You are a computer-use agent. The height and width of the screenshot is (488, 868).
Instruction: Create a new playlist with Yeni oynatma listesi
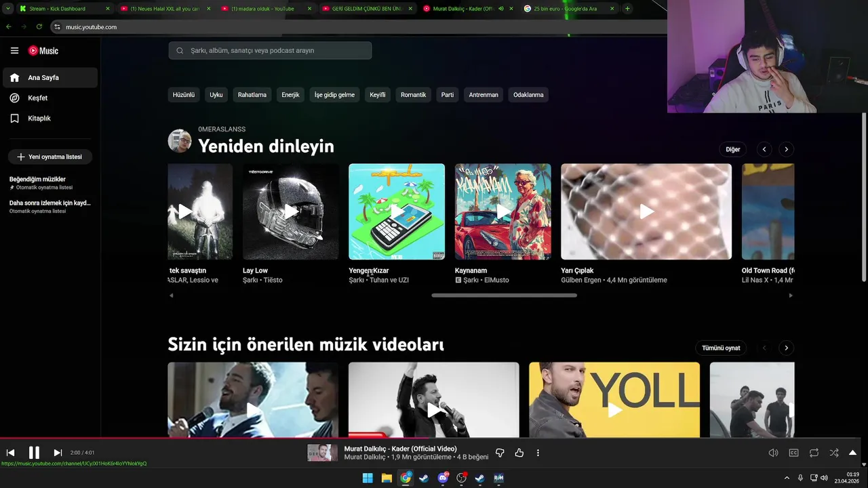[x=50, y=157]
